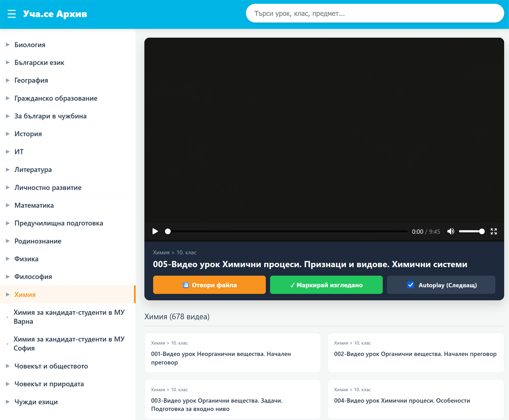Click the Уча.се Архив logo title
The width and height of the screenshot is (509, 420).
55,14
